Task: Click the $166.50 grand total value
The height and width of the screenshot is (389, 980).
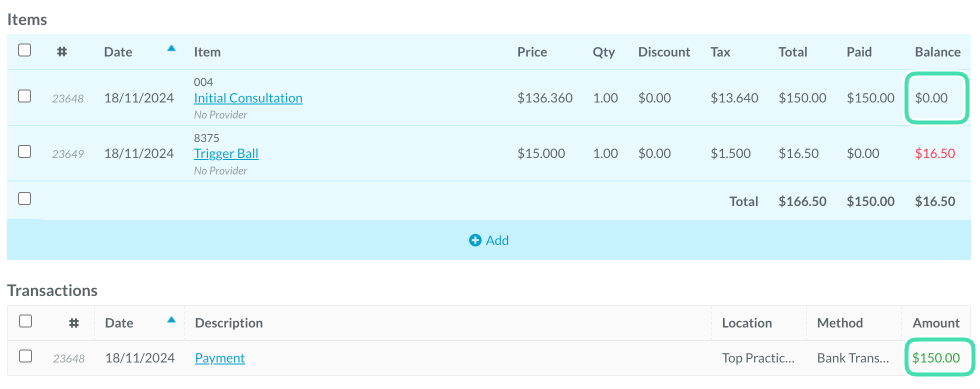Action: point(802,201)
